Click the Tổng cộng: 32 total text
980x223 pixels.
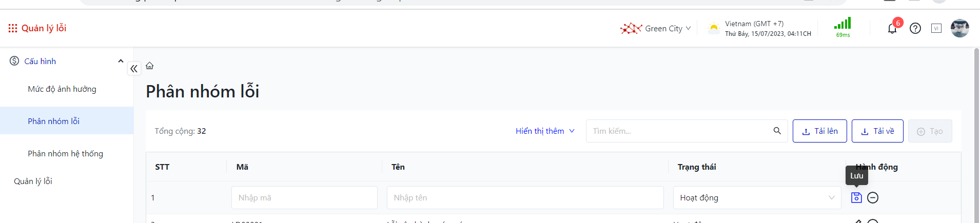(180, 131)
